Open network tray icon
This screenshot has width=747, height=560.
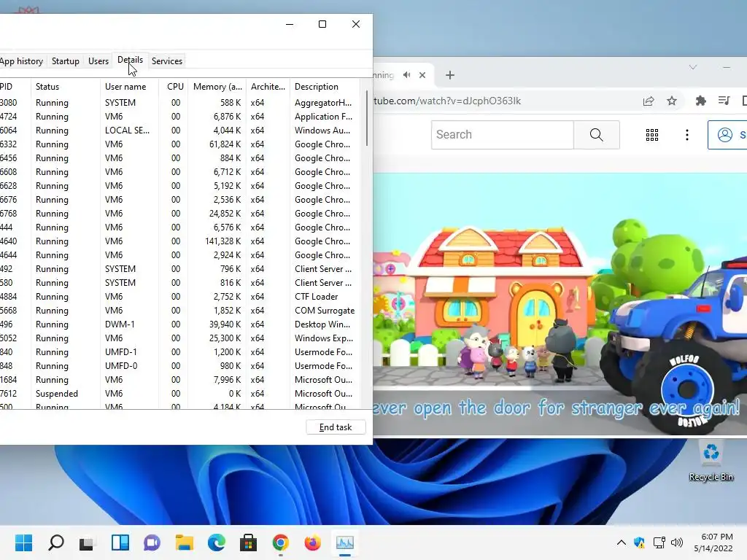pos(659,542)
